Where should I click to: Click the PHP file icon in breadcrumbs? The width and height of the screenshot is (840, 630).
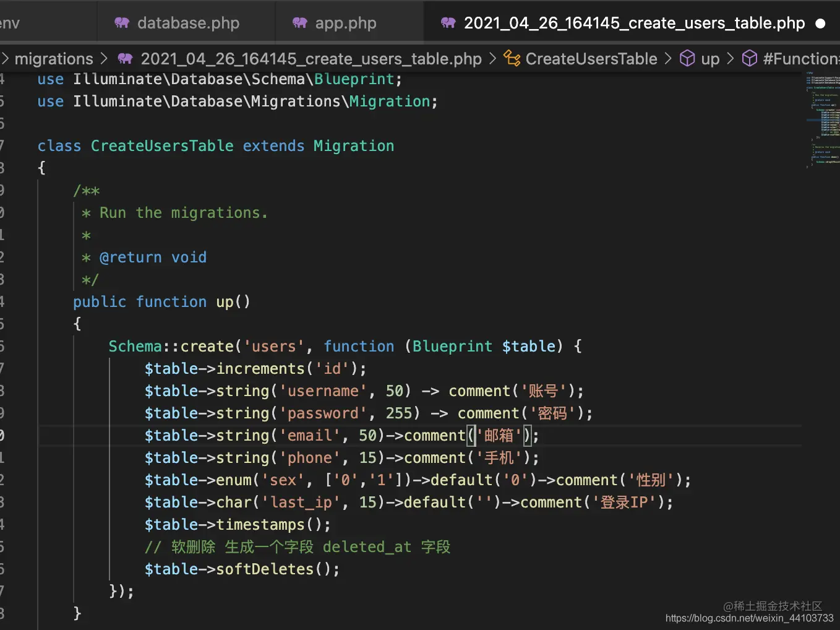tap(126, 59)
